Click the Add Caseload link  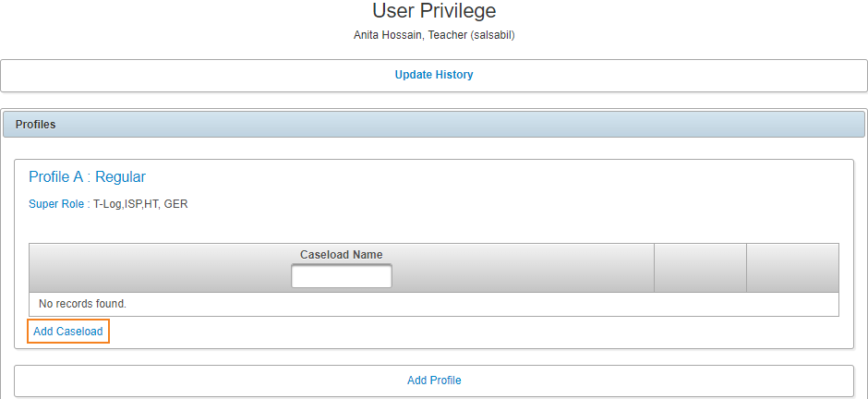[68, 332]
